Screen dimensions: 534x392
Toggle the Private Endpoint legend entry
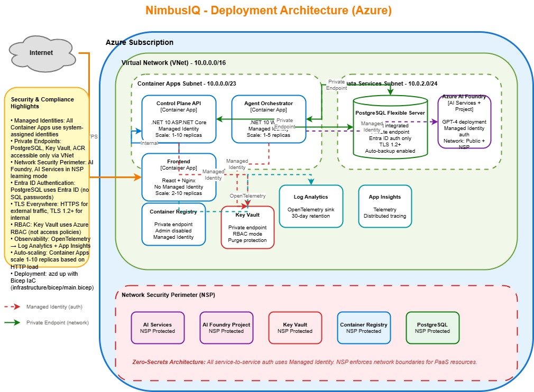[57, 323]
